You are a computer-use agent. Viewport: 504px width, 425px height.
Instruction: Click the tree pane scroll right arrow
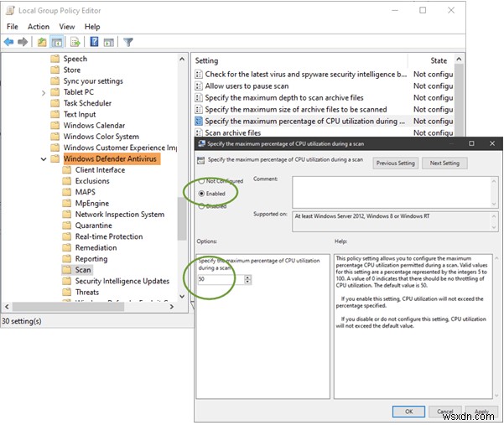tap(172, 307)
